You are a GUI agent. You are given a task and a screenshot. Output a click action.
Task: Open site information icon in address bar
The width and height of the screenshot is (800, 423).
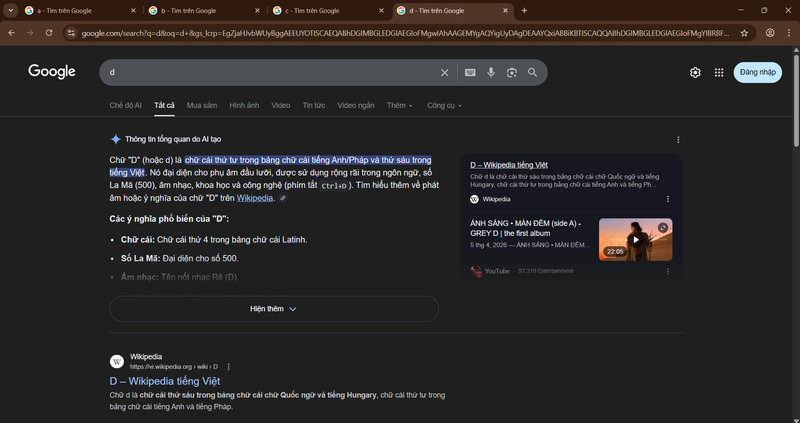71,33
